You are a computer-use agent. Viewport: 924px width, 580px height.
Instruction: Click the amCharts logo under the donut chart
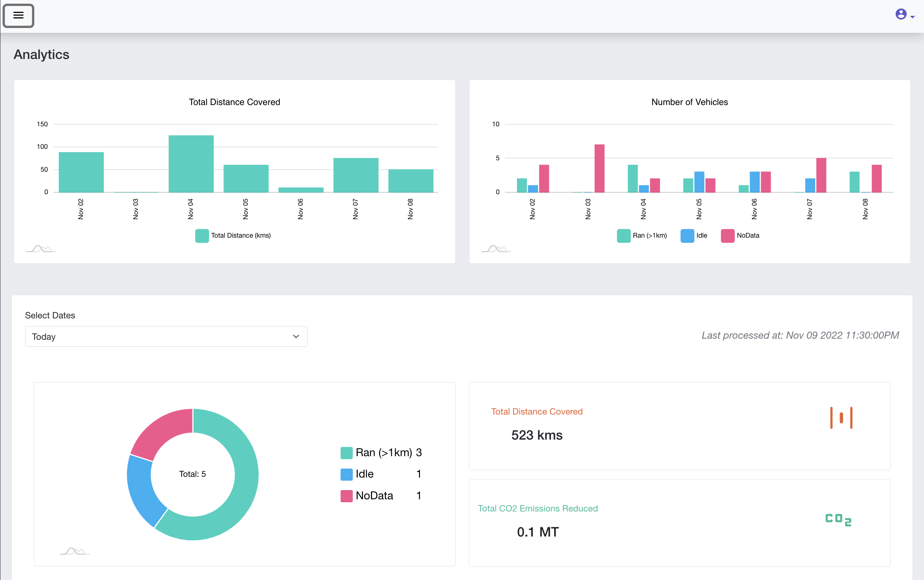(75, 552)
